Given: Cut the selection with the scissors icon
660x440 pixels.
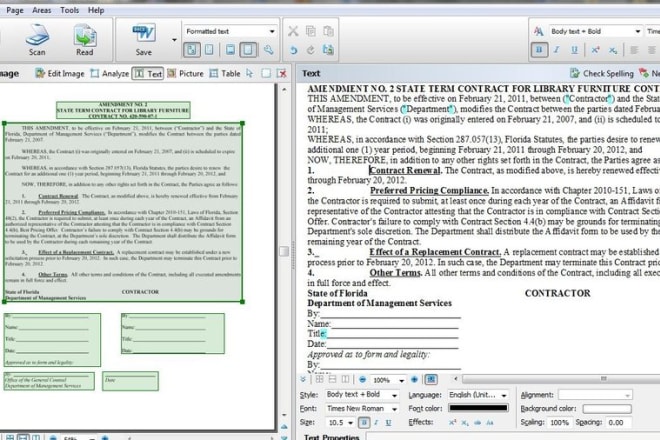Looking at the screenshot, I should pyautogui.click(x=293, y=31).
